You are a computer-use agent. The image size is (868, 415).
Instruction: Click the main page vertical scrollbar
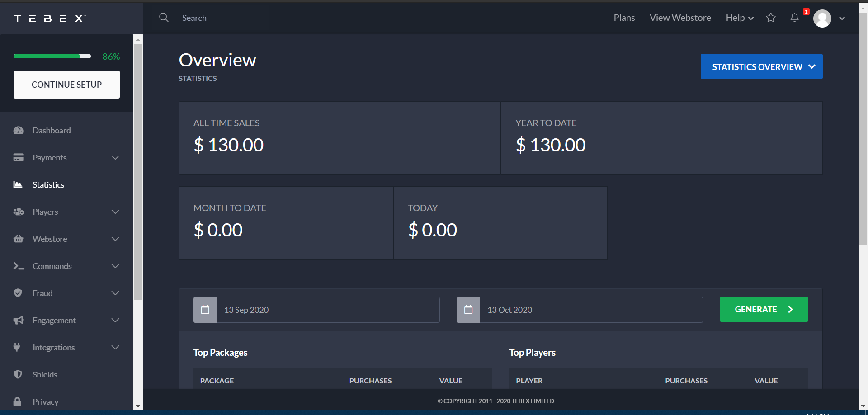tap(863, 129)
